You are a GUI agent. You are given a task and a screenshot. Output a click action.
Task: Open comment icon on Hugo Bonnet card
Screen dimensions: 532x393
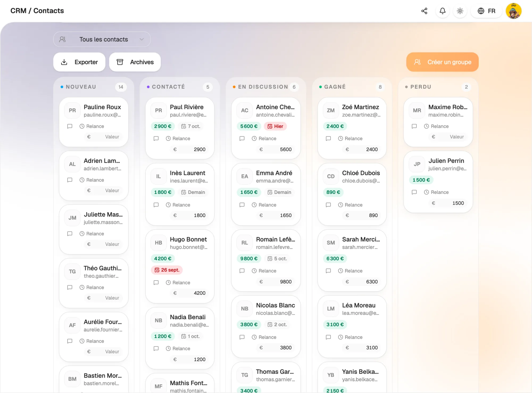pos(156,283)
